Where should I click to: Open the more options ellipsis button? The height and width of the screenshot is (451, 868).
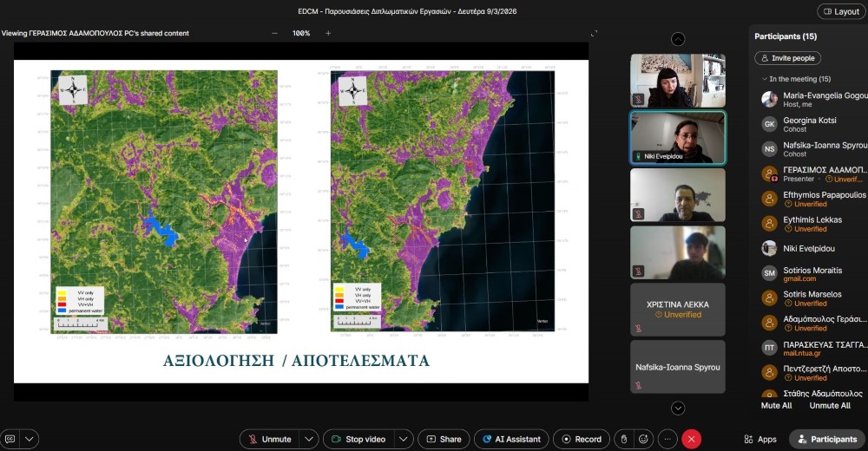(667, 439)
